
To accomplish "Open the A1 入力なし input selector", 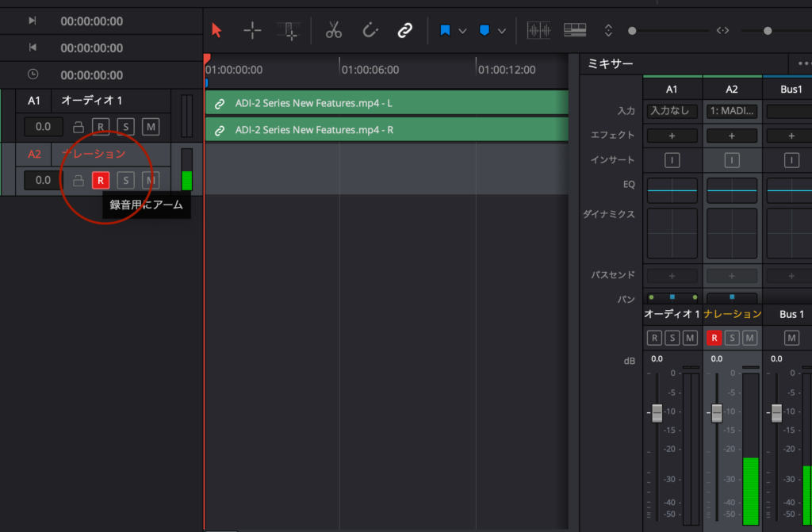I will coord(672,112).
